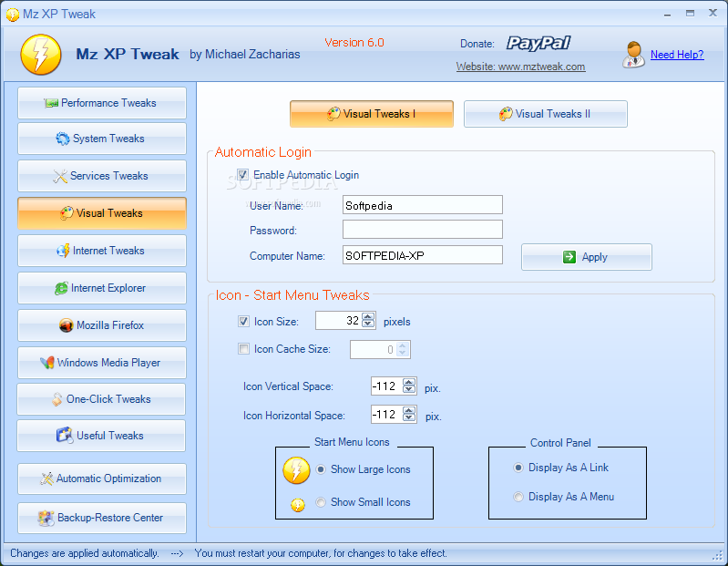This screenshot has width=728, height=566.
Task: Click the Icon Horizontal Space value field
Action: pos(387,414)
